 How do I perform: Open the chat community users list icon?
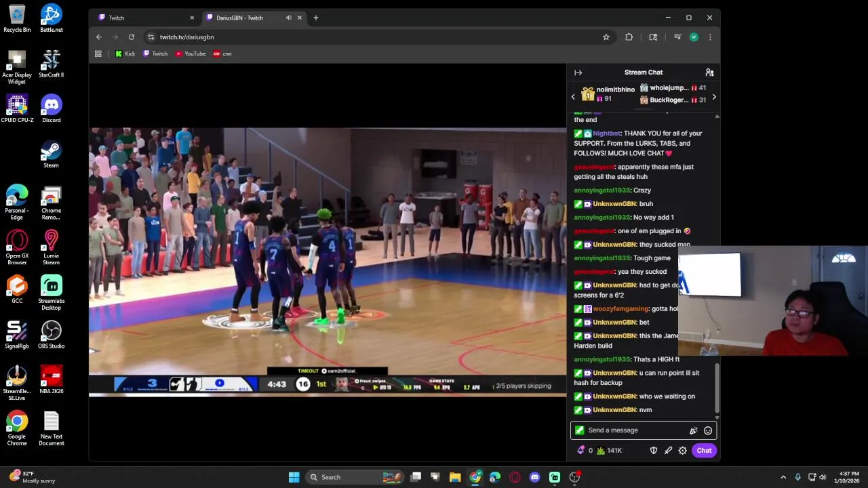pyautogui.click(x=709, y=73)
